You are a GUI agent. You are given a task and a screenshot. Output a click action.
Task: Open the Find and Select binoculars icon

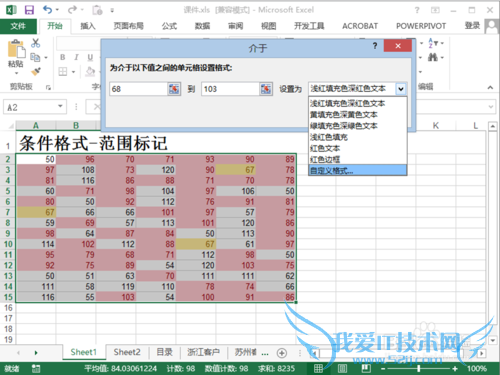pyautogui.click(x=433, y=57)
